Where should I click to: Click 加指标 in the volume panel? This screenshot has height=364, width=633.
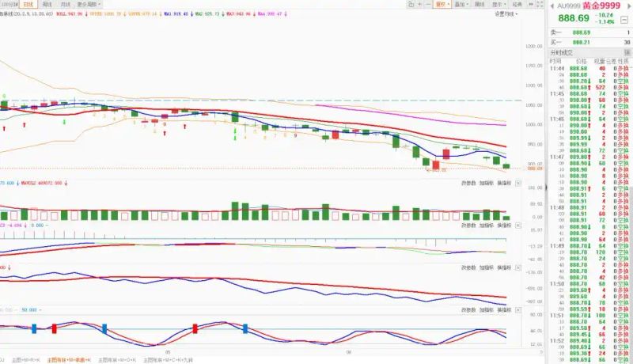(487, 184)
